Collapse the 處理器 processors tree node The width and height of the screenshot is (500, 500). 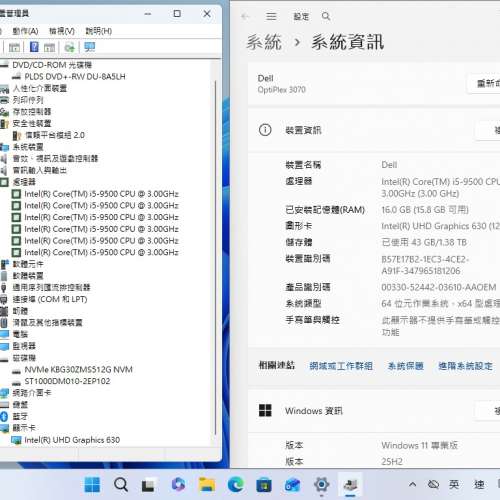point(24,182)
